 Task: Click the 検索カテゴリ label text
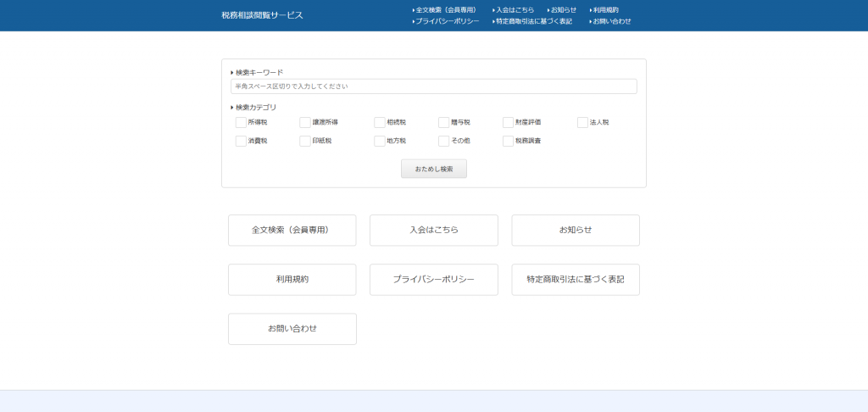[256, 108]
